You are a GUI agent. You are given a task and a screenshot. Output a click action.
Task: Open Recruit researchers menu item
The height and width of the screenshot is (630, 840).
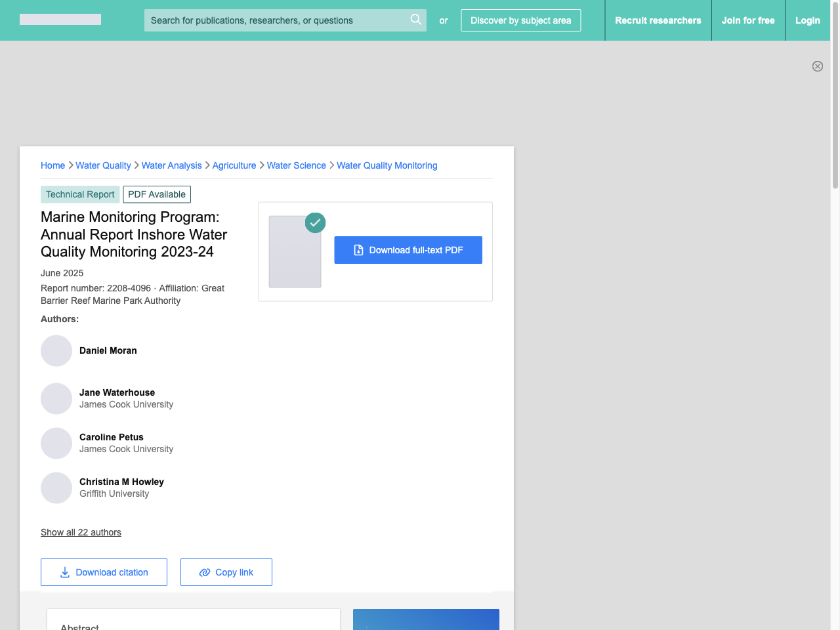point(658,20)
